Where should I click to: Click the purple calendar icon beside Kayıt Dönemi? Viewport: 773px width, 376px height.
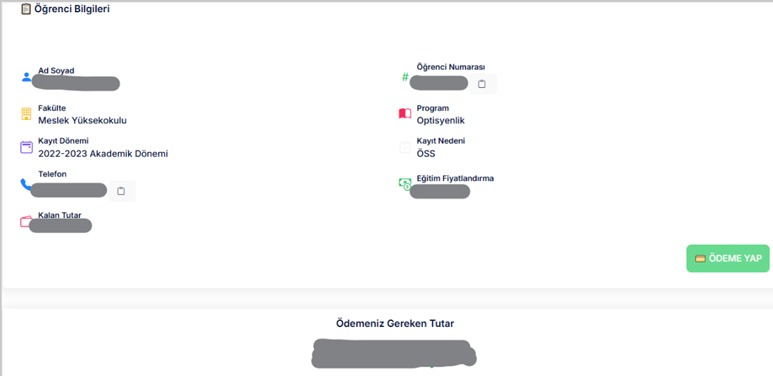[x=26, y=147]
